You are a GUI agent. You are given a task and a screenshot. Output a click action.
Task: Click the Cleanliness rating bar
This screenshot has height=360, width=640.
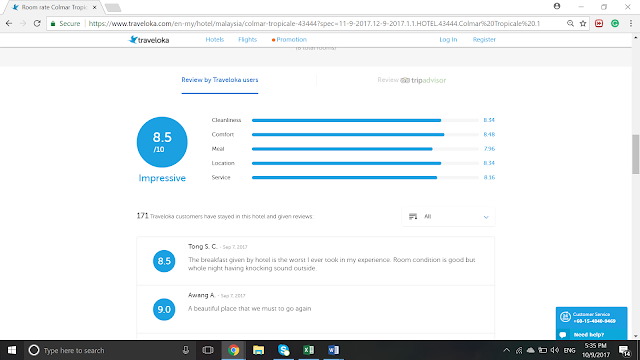(365, 120)
